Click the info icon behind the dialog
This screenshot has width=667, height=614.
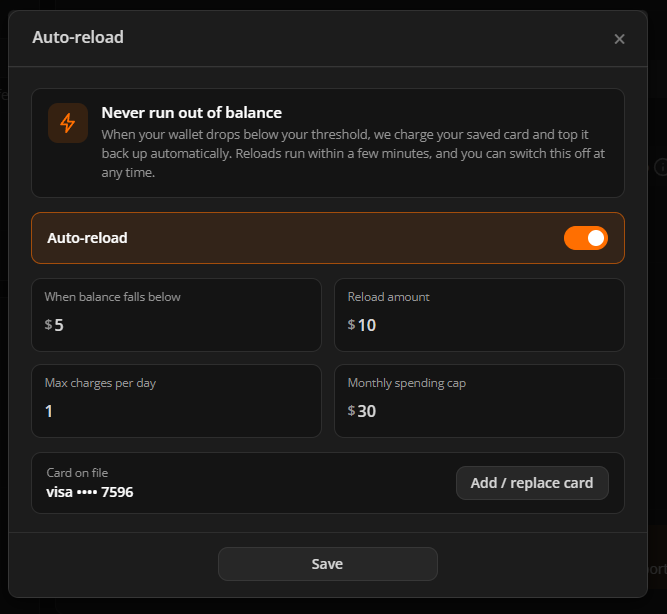(x=661, y=167)
